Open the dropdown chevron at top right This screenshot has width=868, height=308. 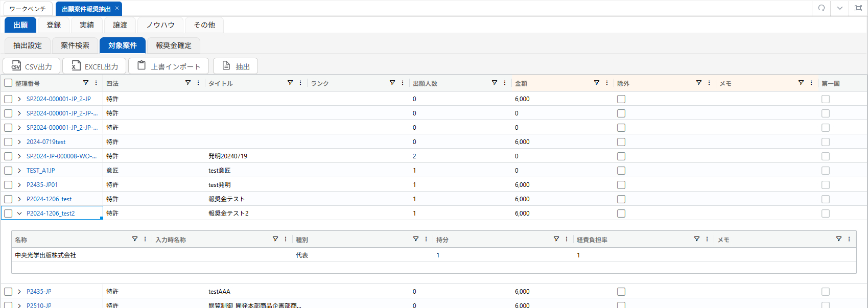pos(840,8)
